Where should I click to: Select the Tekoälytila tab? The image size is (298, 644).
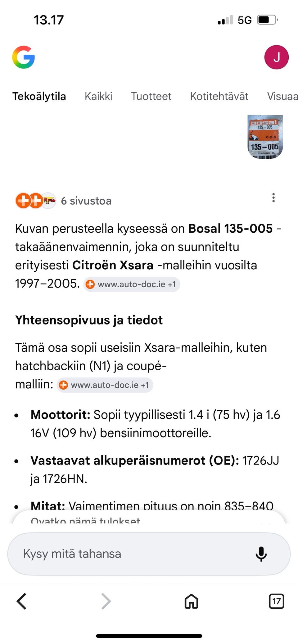tap(39, 96)
